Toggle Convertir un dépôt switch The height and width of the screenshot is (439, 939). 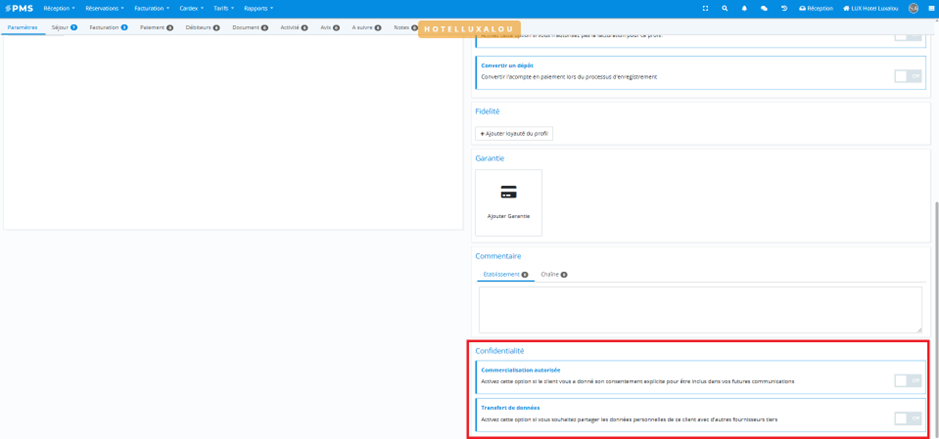[907, 76]
